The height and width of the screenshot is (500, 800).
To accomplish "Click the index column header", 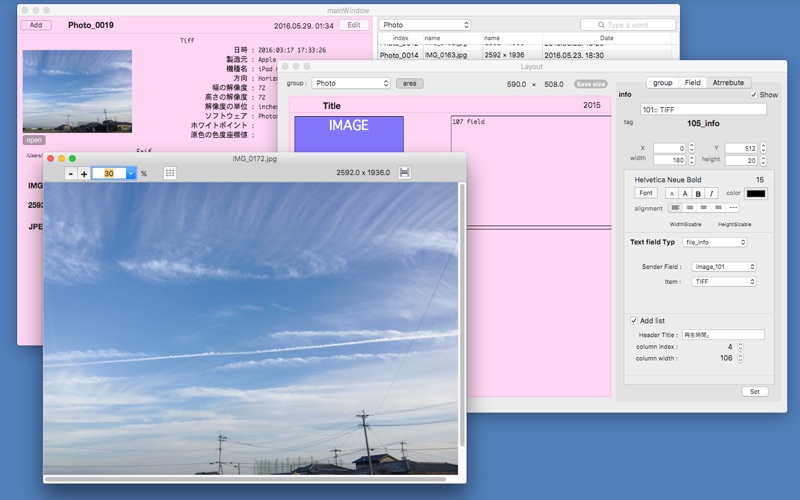I will [x=401, y=38].
